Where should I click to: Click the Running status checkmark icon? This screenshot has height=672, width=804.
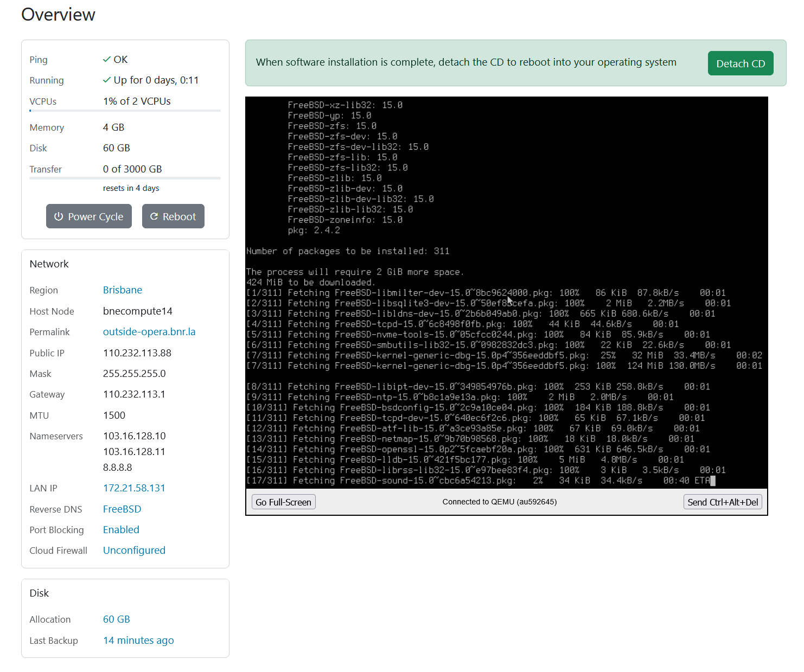point(107,80)
